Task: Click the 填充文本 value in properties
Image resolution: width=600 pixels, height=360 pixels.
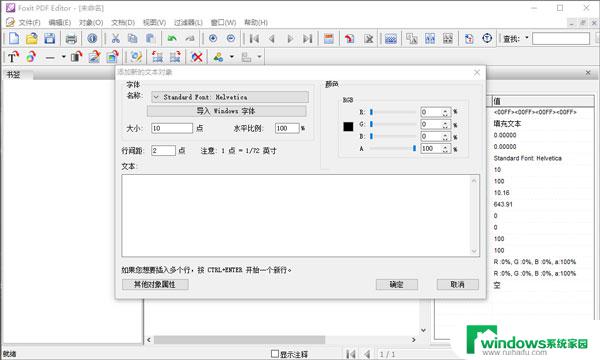Action: (507, 124)
